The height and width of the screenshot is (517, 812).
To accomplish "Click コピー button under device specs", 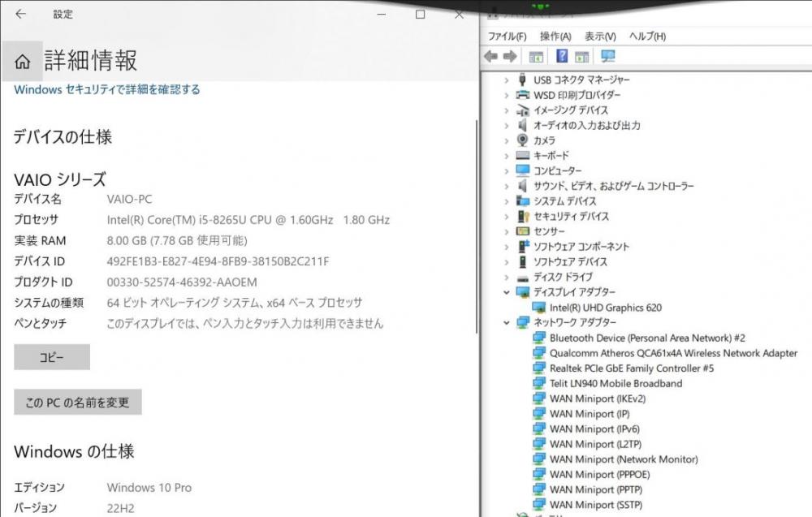I will tap(52, 357).
